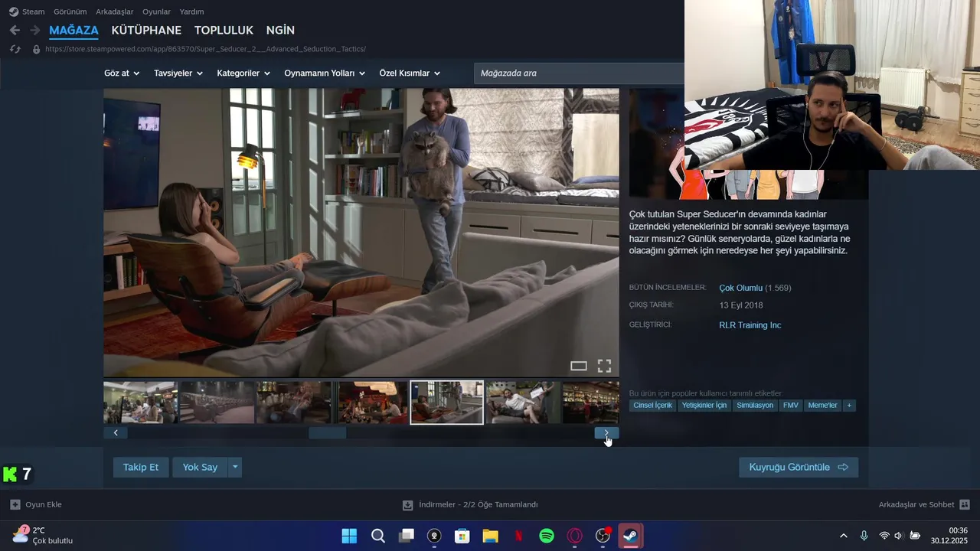The image size is (980, 551).
Task: Click the Steam logo in the title bar
Action: pos(14,11)
